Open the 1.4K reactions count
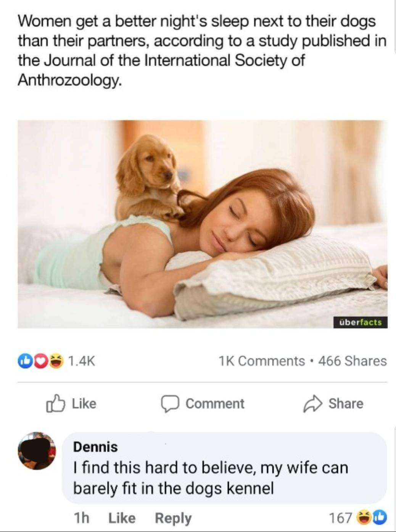 click(x=81, y=361)
